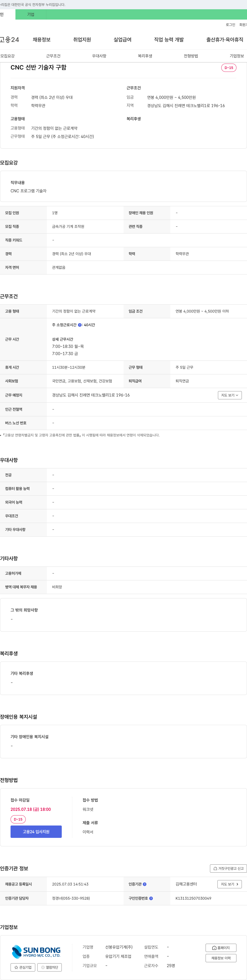Screen dimensions: 247x980
Task: Select the deadline text 2025.07.18 (금) 18:00
Action: tap(31, 809)
